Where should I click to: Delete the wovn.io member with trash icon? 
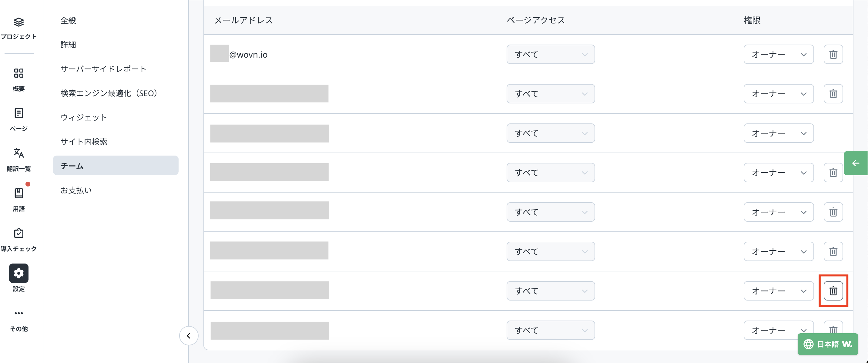click(x=833, y=54)
